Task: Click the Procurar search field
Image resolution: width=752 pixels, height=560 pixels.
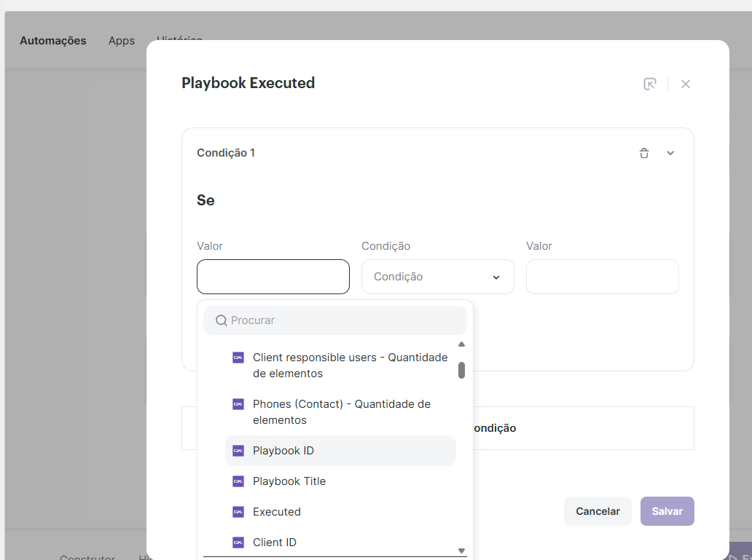Action: 342,320
